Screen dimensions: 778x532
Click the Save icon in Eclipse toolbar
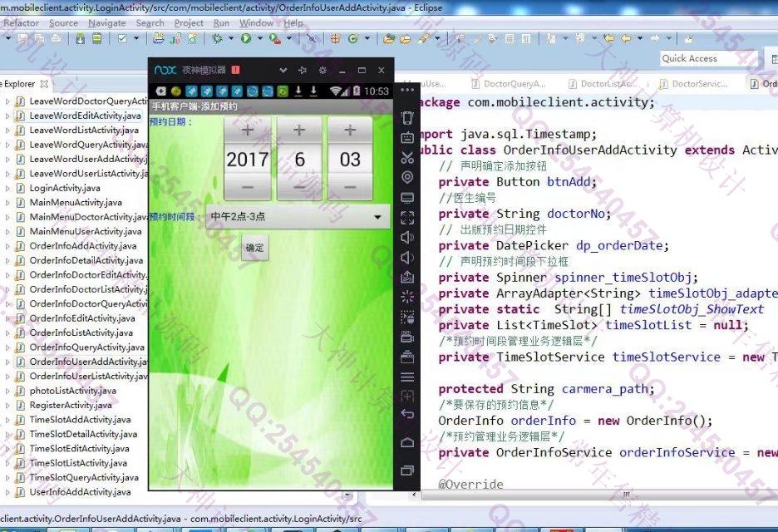[22, 38]
